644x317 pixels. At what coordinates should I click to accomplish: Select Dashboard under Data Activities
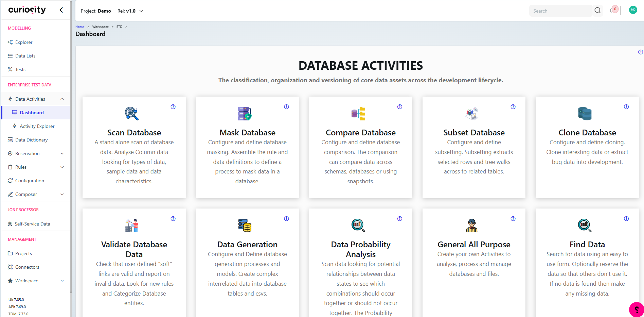(32, 113)
